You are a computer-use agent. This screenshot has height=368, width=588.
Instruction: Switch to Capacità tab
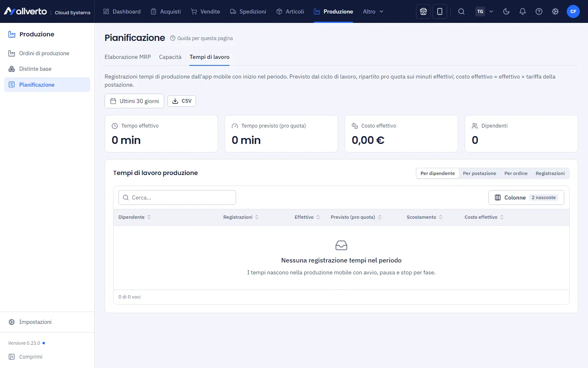[x=170, y=57]
